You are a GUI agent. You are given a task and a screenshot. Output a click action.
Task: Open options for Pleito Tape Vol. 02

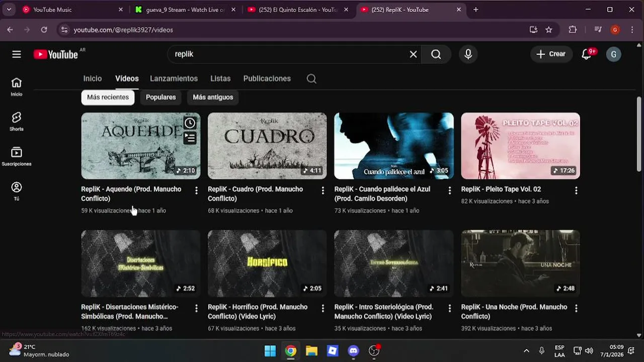click(576, 191)
